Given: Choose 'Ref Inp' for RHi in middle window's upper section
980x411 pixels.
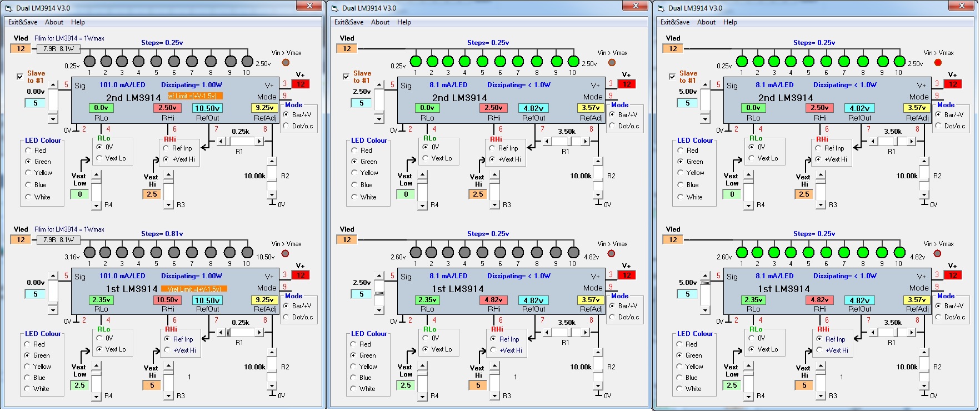Looking at the screenshot, I should 492,148.
